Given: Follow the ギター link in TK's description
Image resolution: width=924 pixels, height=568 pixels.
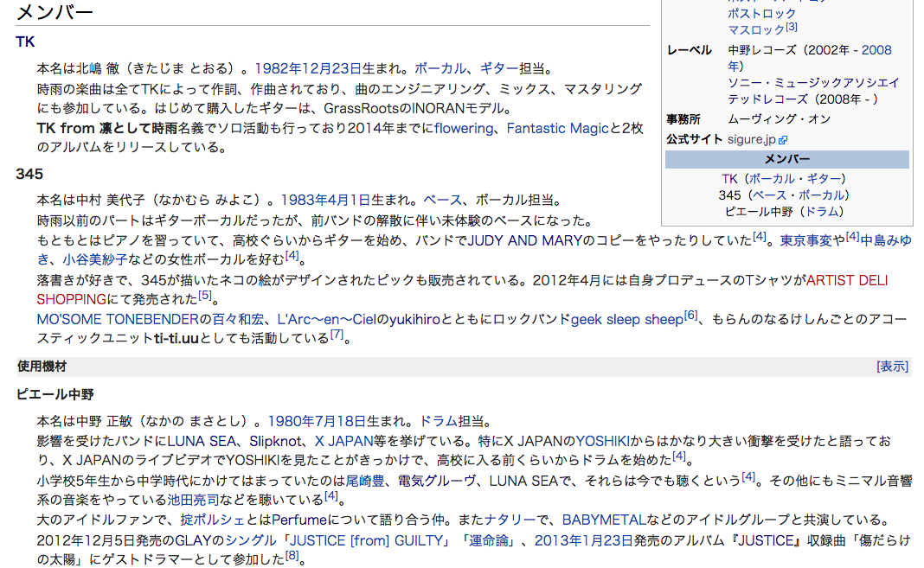Looking at the screenshot, I should point(498,69).
